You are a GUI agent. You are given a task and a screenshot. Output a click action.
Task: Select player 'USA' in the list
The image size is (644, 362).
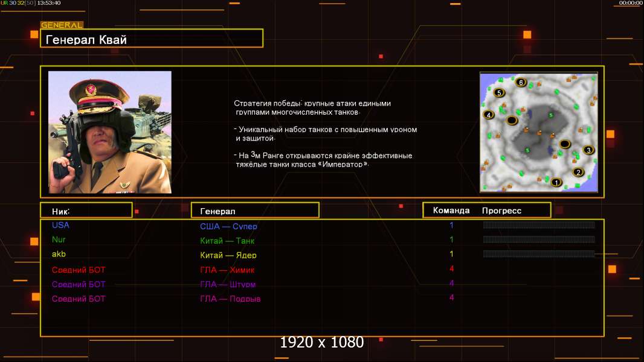pos(60,225)
